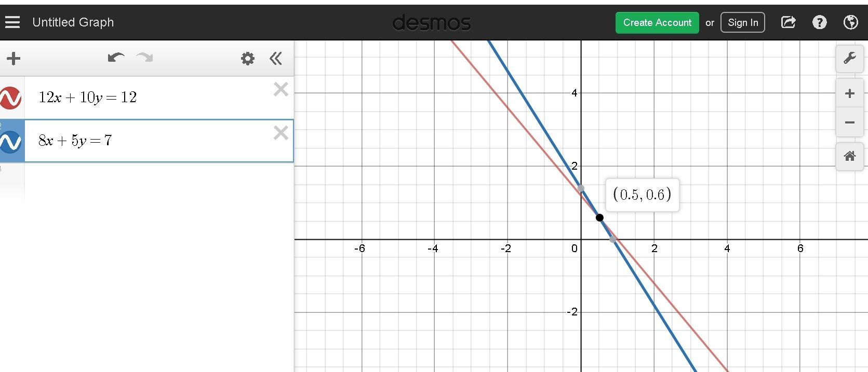Click the Create Account button
Image resolution: width=868 pixels, height=372 pixels.
point(657,23)
